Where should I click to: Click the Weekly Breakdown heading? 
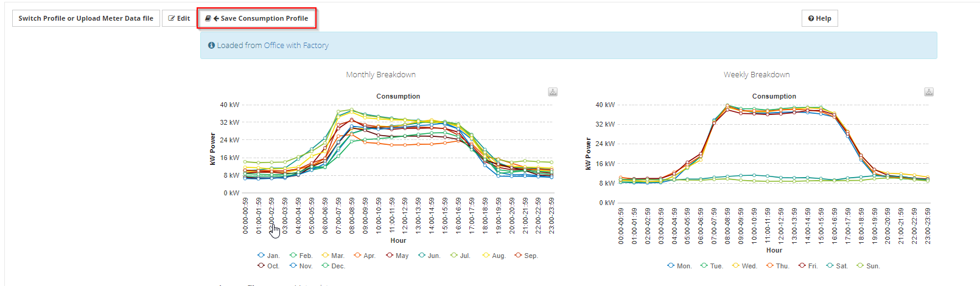[757, 75]
